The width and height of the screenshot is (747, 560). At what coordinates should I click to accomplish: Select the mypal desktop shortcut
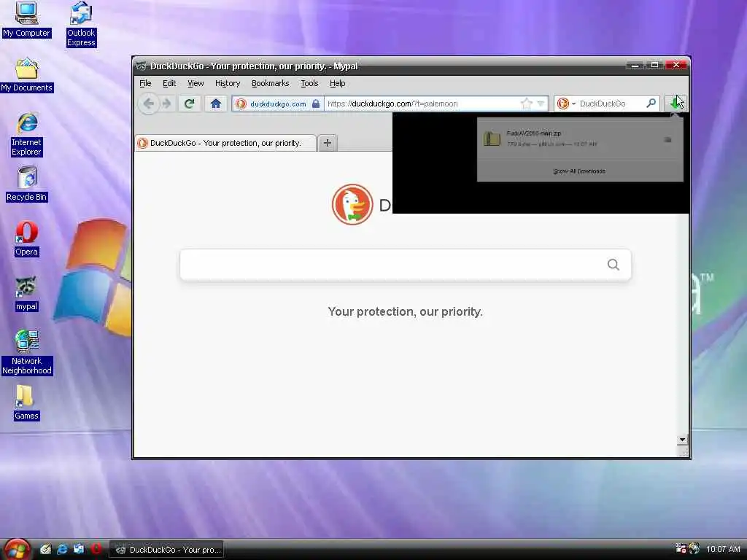point(26,294)
